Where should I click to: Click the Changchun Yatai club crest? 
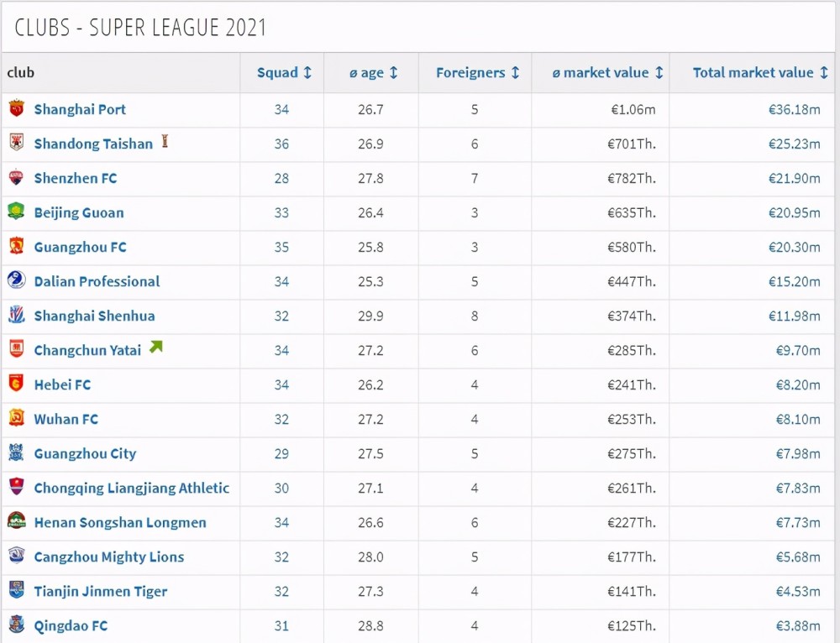(x=17, y=349)
